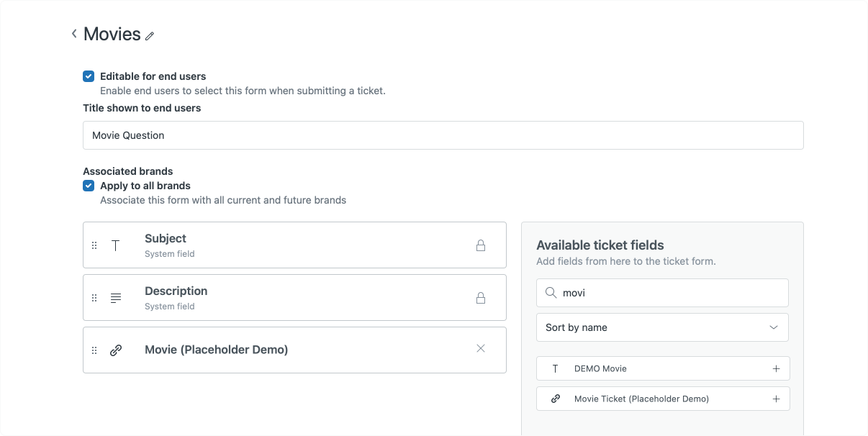Remove Movie (Placeholder Demo) with X icon
The height and width of the screenshot is (436, 868).
tap(481, 349)
